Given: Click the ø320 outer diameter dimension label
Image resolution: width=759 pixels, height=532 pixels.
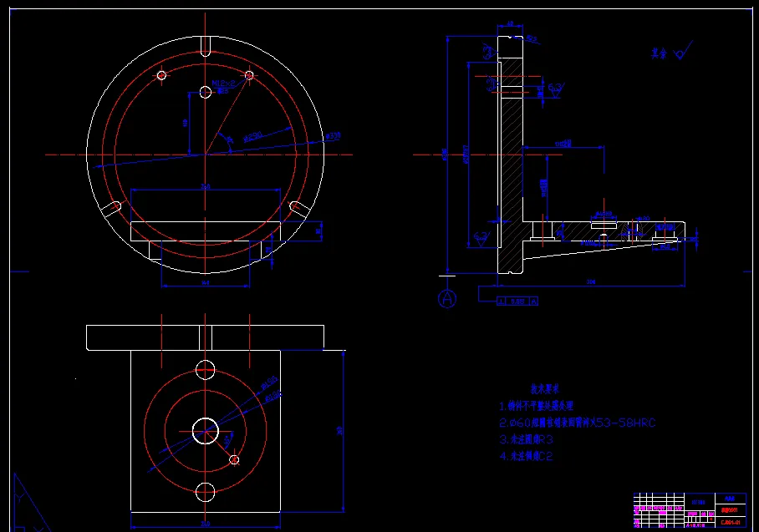Looking at the screenshot, I should (333, 136).
